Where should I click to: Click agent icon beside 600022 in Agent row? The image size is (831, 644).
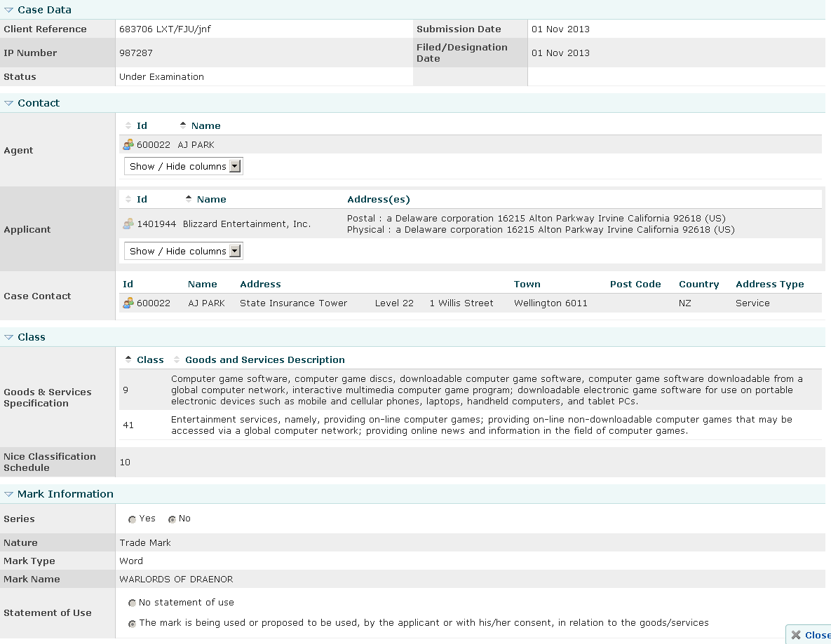[128, 144]
